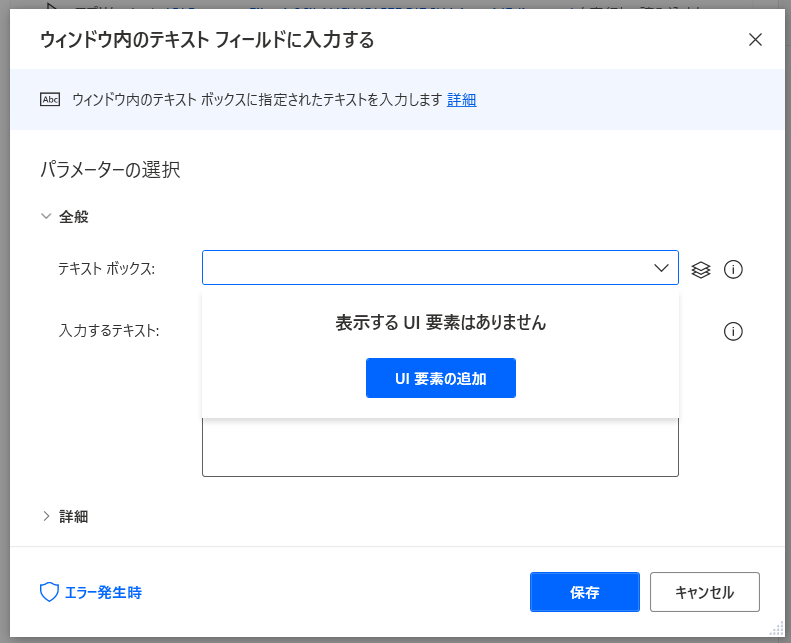Click the Abc text field action icon
The image size is (791, 643).
click(50, 99)
